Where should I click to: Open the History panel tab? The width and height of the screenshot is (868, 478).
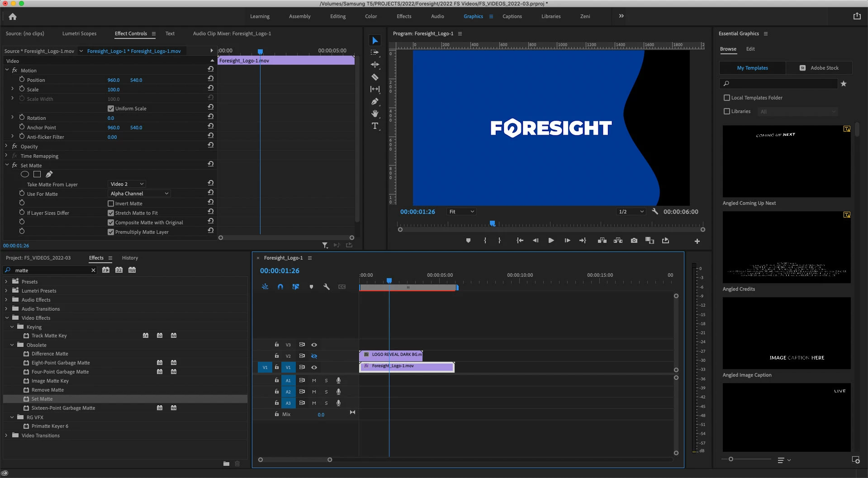click(130, 258)
